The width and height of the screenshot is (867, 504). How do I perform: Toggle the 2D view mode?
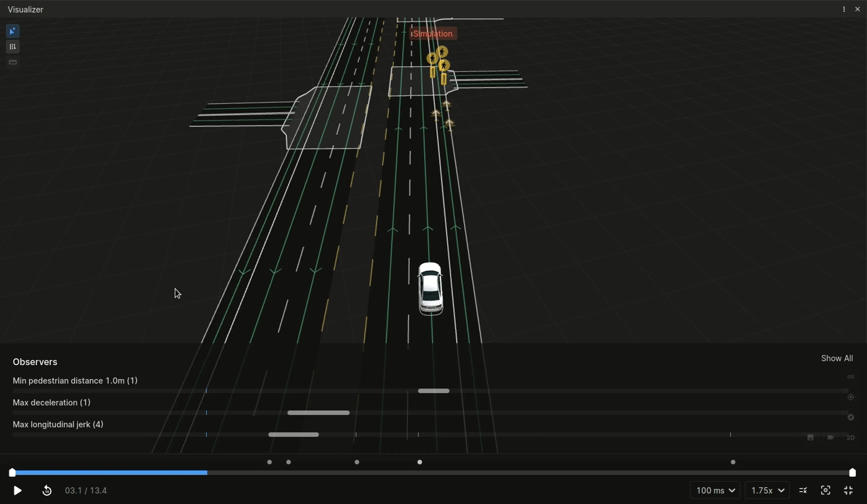pos(851,438)
